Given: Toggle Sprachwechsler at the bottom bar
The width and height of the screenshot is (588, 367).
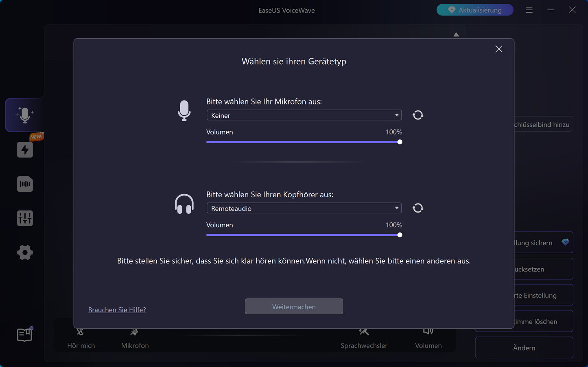Looking at the screenshot, I should 364,339.
